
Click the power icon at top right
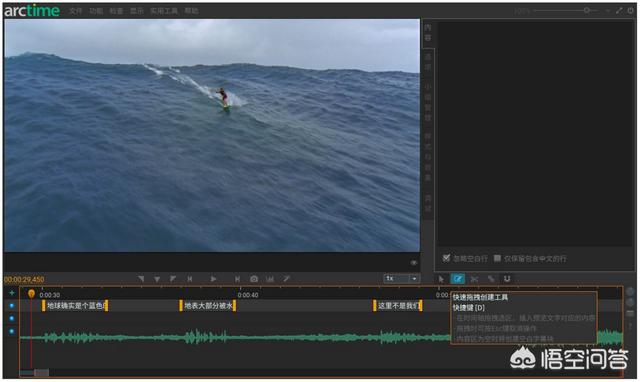(631, 11)
